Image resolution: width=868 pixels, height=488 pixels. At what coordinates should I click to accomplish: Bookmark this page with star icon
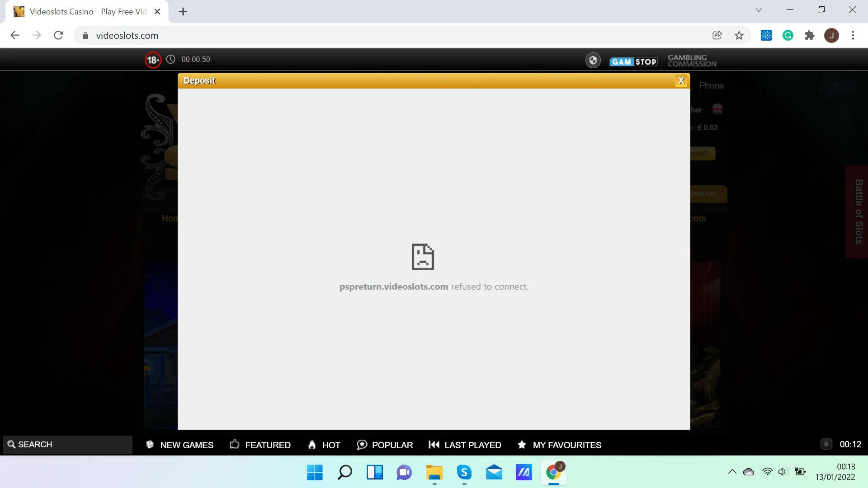tap(739, 35)
